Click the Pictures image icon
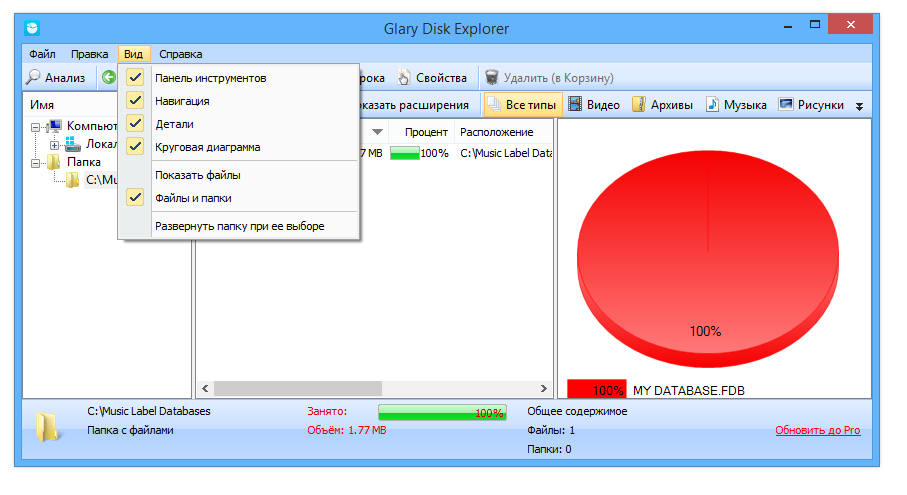 [786, 105]
